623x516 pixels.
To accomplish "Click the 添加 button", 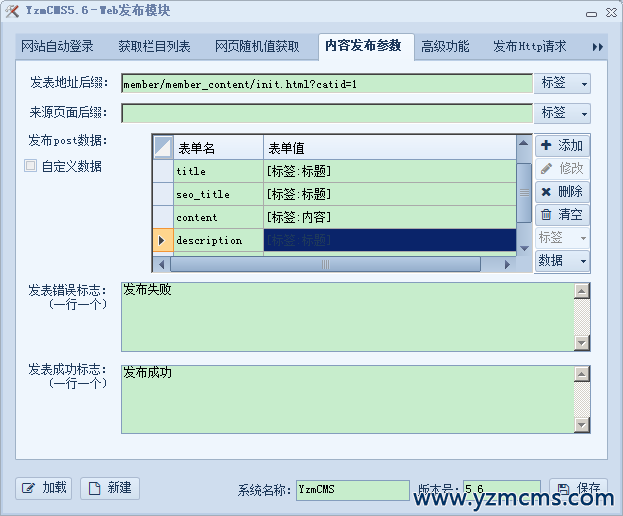I will [562, 146].
